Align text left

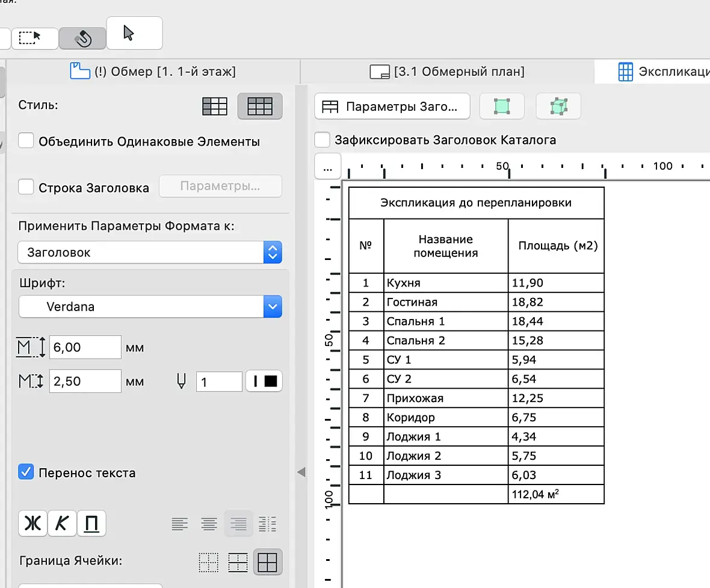[x=180, y=524]
